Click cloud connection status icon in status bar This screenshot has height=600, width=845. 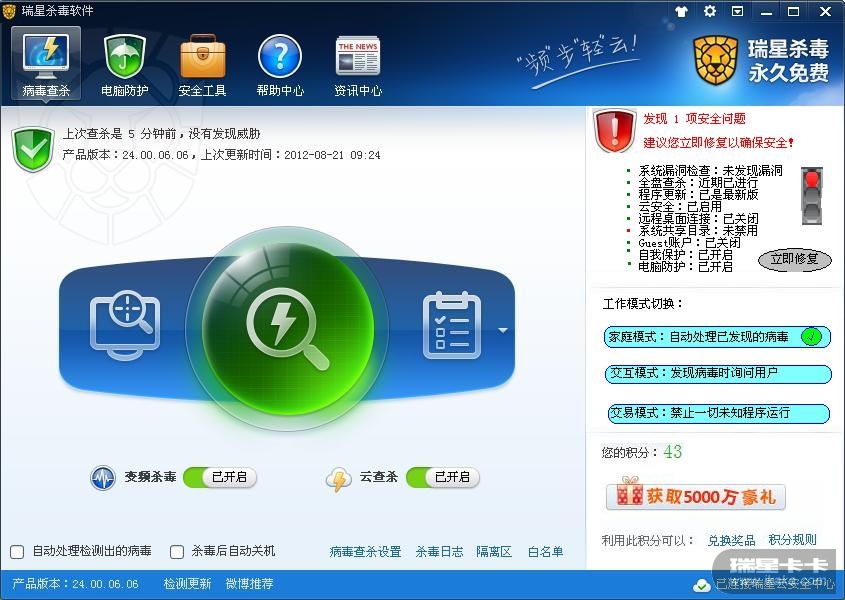click(701, 585)
